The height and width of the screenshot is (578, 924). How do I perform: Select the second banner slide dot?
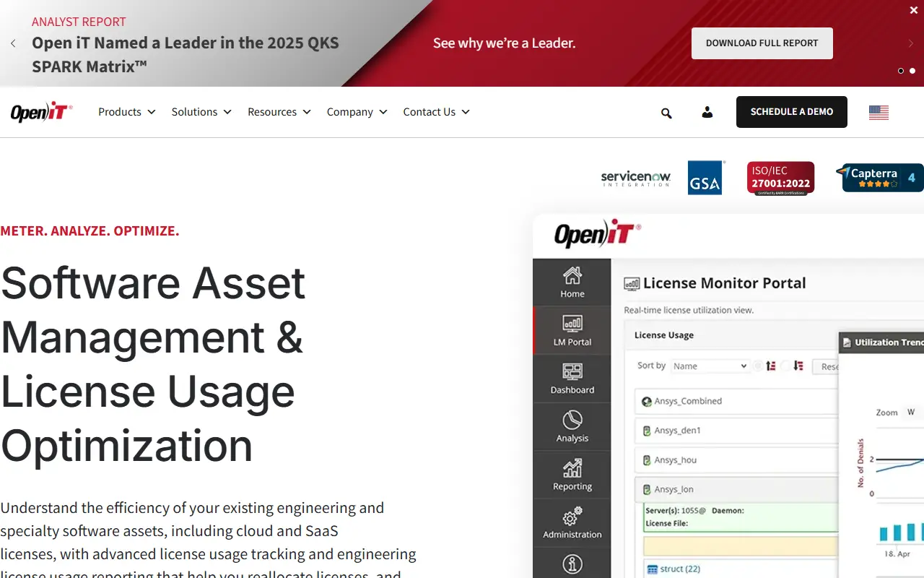pos(912,71)
